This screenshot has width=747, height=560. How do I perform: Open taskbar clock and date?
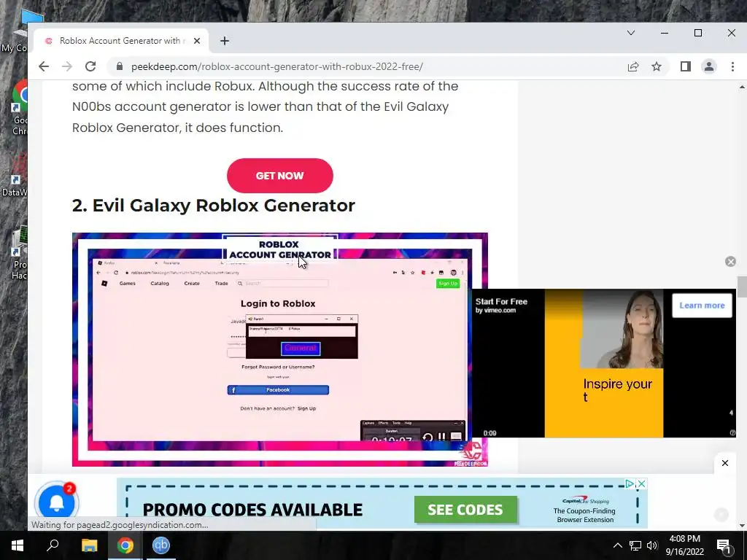[x=684, y=545]
